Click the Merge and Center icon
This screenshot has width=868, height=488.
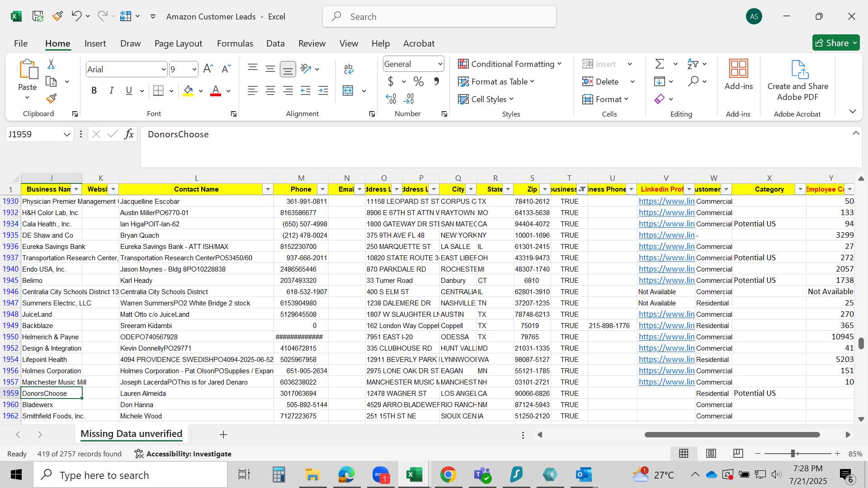pyautogui.click(x=348, y=91)
